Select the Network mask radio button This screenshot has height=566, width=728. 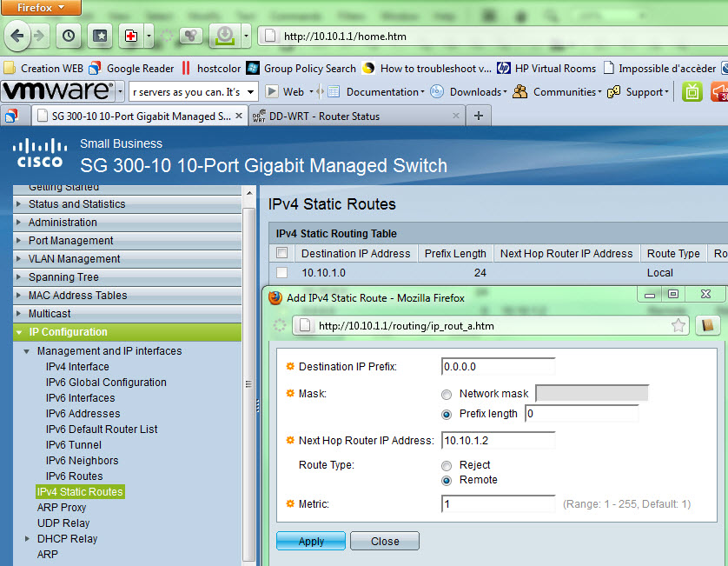coord(447,395)
